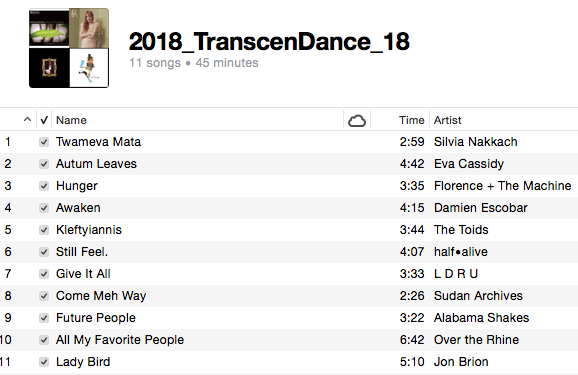
Task: Click the checkmark column header icon
Action: pyautogui.click(x=44, y=120)
